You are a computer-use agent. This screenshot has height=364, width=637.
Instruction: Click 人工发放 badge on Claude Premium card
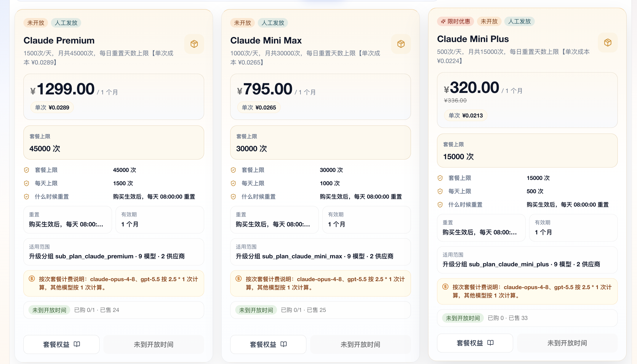(x=66, y=23)
